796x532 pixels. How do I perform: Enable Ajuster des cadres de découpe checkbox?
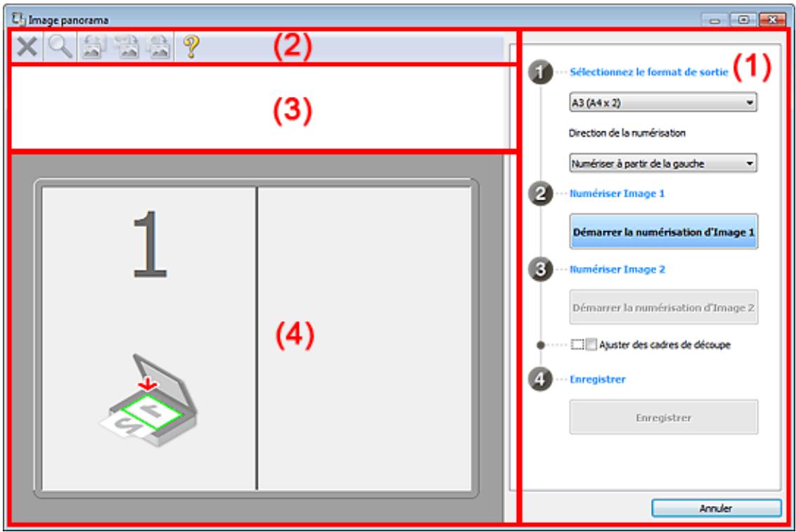pyautogui.click(x=591, y=345)
